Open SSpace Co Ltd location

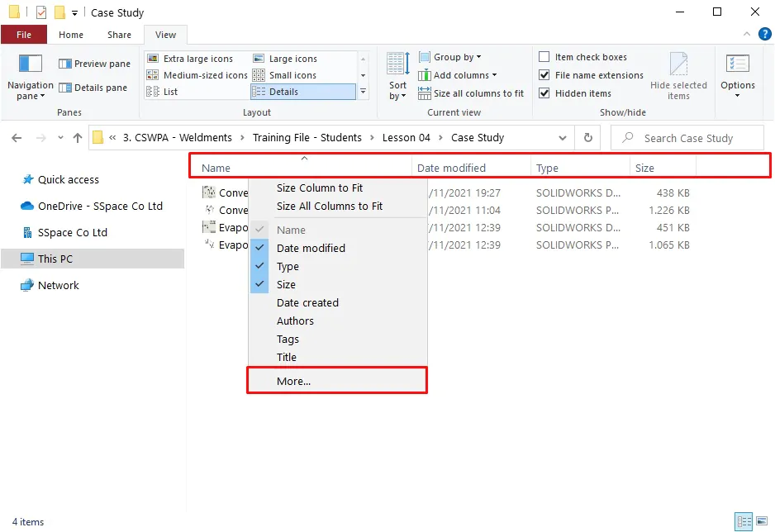tap(64, 233)
